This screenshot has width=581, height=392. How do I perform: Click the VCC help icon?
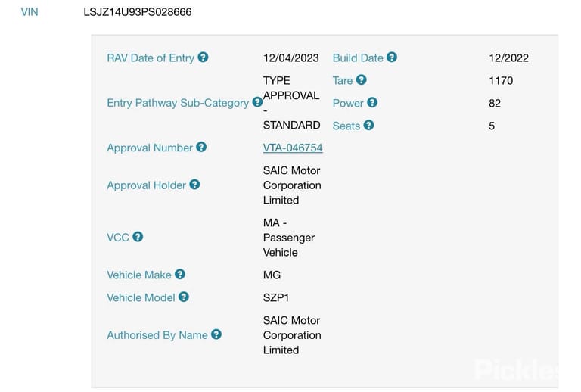[x=138, y=237]
